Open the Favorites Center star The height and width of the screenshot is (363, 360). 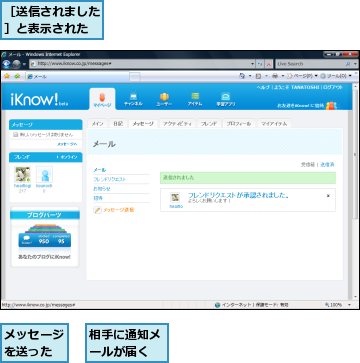(7, 76)
